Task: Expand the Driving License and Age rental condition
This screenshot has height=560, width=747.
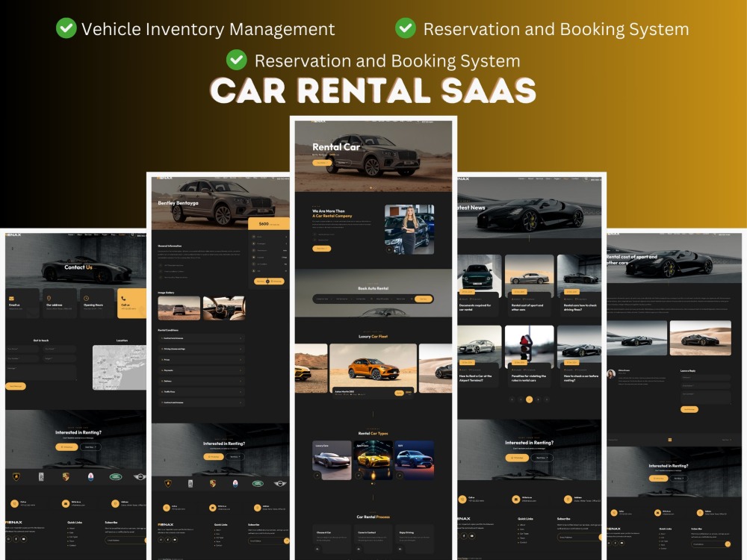Action: click(x=202, y=349)
